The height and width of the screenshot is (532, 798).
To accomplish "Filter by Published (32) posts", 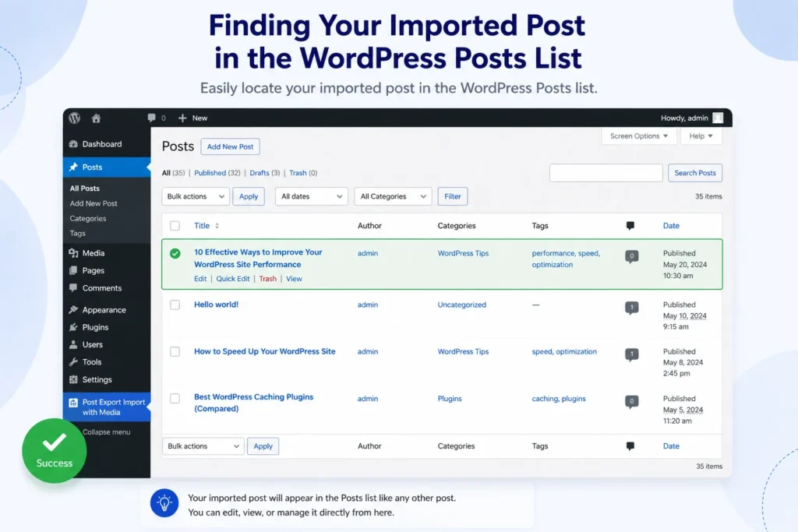I will [x=217, y=173].
